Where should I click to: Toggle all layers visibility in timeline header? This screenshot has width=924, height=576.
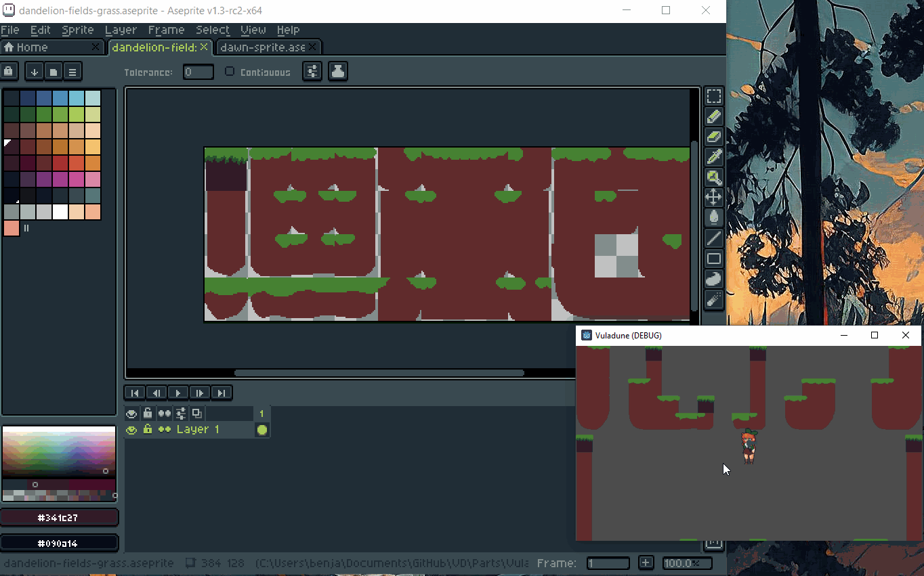pos(131,413)
